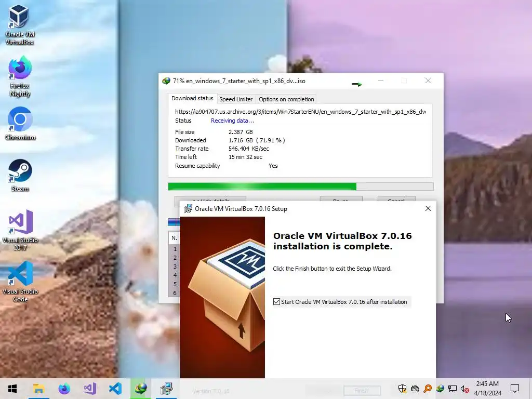Click the green download progress bar

(x=301, y=187)
